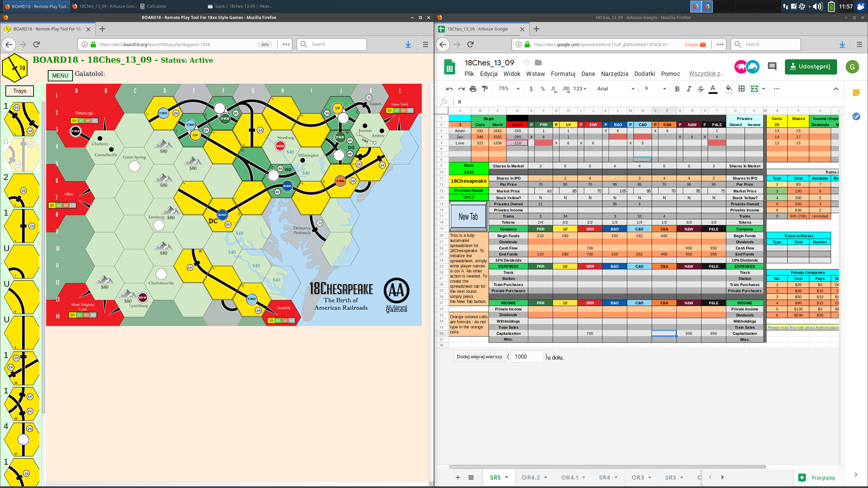Undo last edit in Google Sheets toolbar

click(x=449, y=89)
